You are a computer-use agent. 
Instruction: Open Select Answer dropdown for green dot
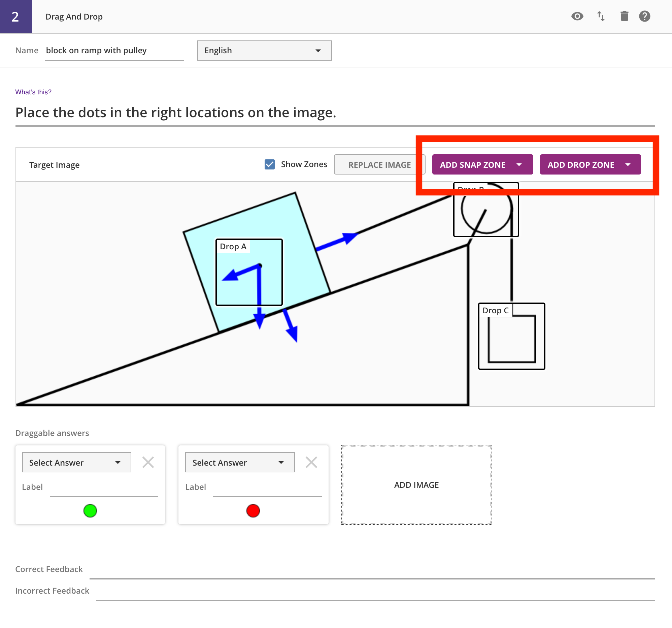[x=76, y=462]
